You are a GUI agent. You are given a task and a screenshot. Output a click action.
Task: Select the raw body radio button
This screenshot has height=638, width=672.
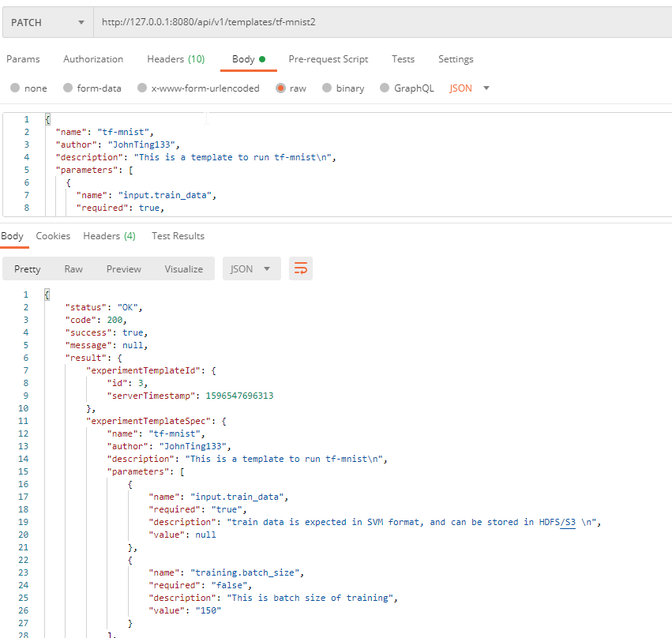pyautogui.click(x=280, y=88)
